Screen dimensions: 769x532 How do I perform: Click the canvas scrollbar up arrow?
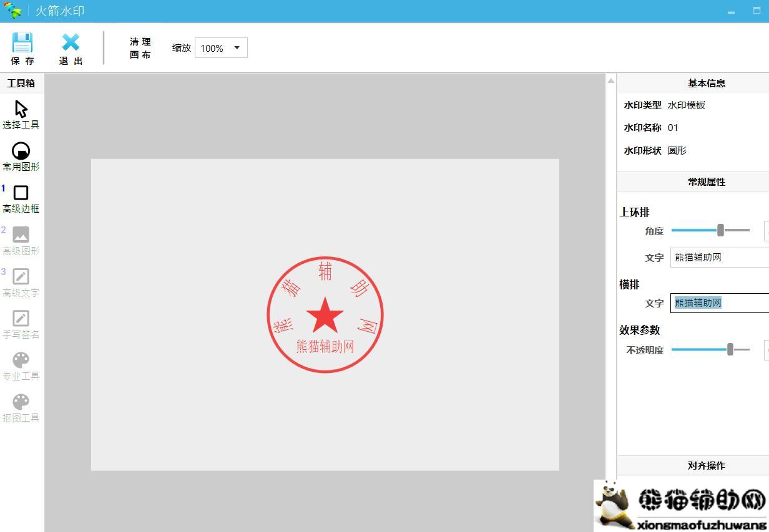(x=610, y=80)
